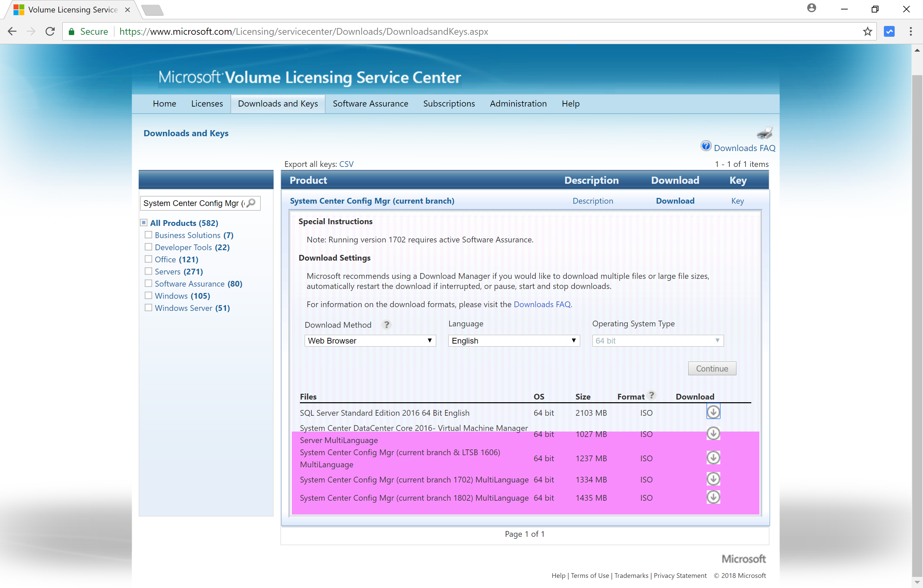
Task: Open the Language dropdown showing English
Action: tap(514, 341)
